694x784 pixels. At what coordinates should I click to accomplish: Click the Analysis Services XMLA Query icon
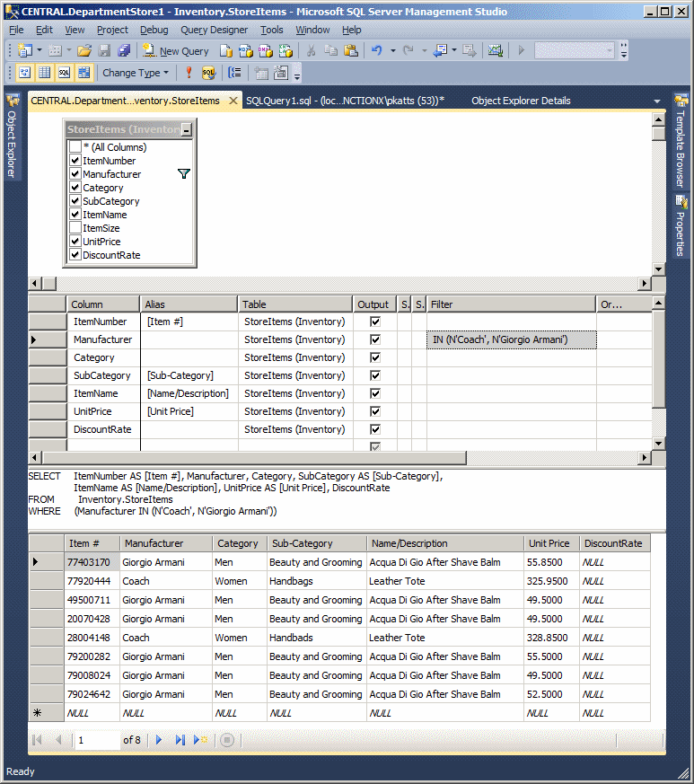click(x=286, y=50)
